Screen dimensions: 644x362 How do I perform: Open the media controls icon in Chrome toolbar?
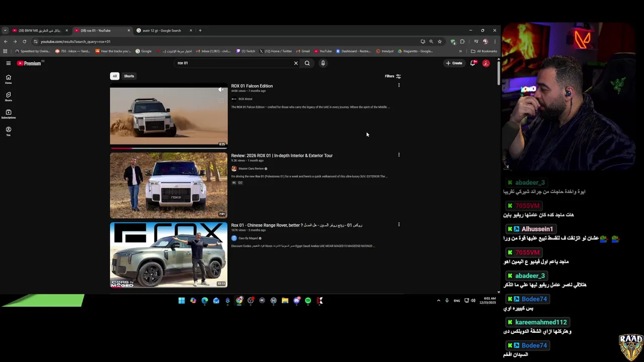[476, 42]
